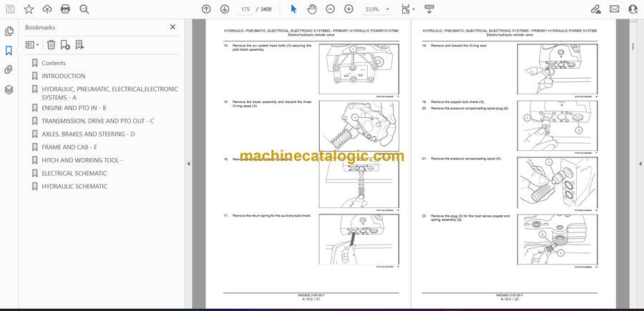The width and height of the screenshot is (644, 311).
Task: Click the scrolling mode keyboard icon
Action: 429,9
